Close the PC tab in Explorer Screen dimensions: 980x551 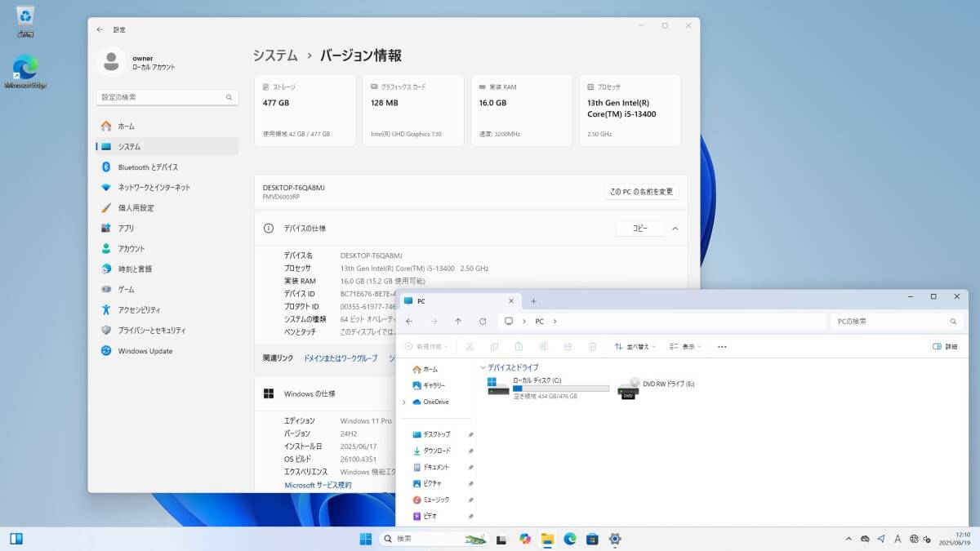point(511,301)
